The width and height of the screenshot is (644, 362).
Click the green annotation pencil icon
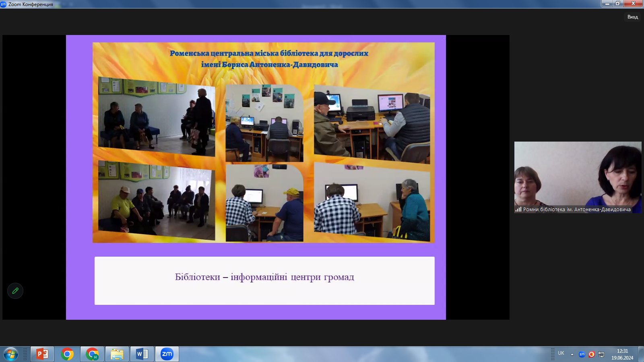tap(15, 291)
